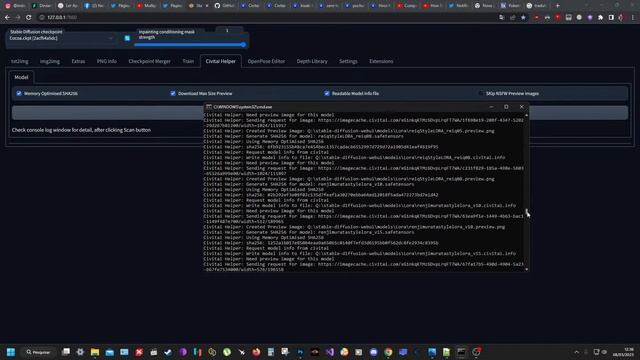
Task: Switch to the txt2img tab
Action: click(20, 61)
